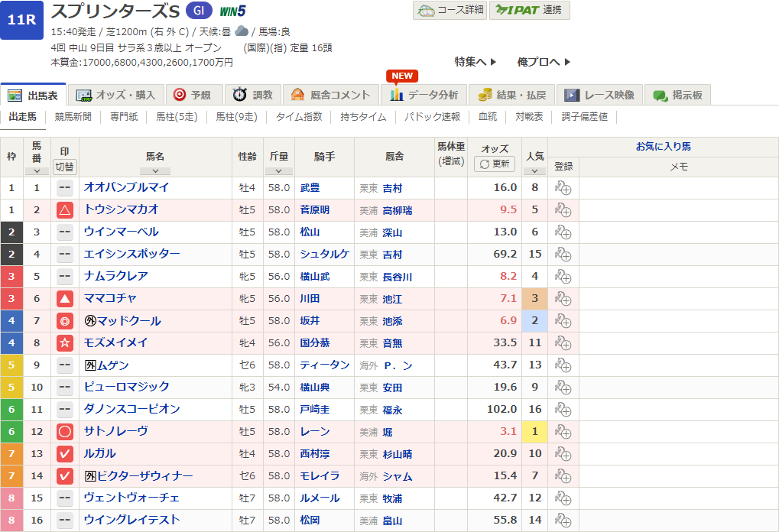The width and height of the screenshot is (779, 532).
Task: Click the circle mark for サトノレーヴ
Action: coord(65,432)
